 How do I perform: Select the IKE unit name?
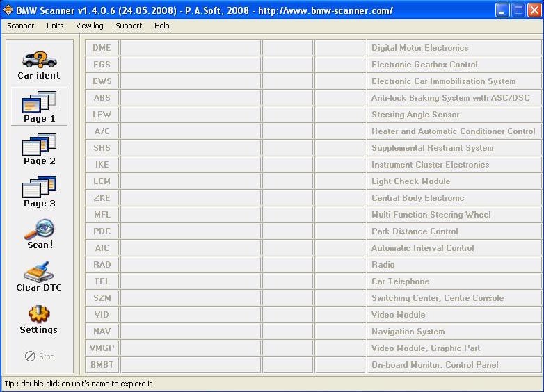click(x=102, y=164)
